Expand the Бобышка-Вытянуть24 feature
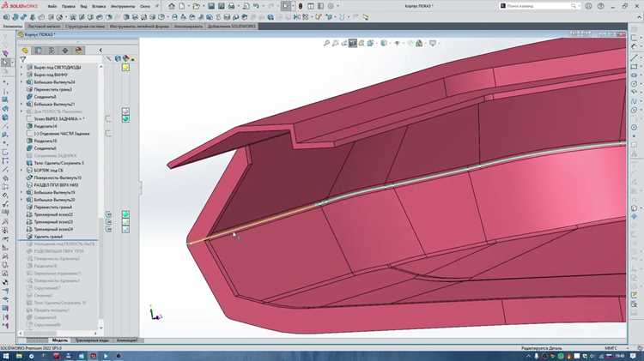Viewport: 644px width, 361px height. 21,82
